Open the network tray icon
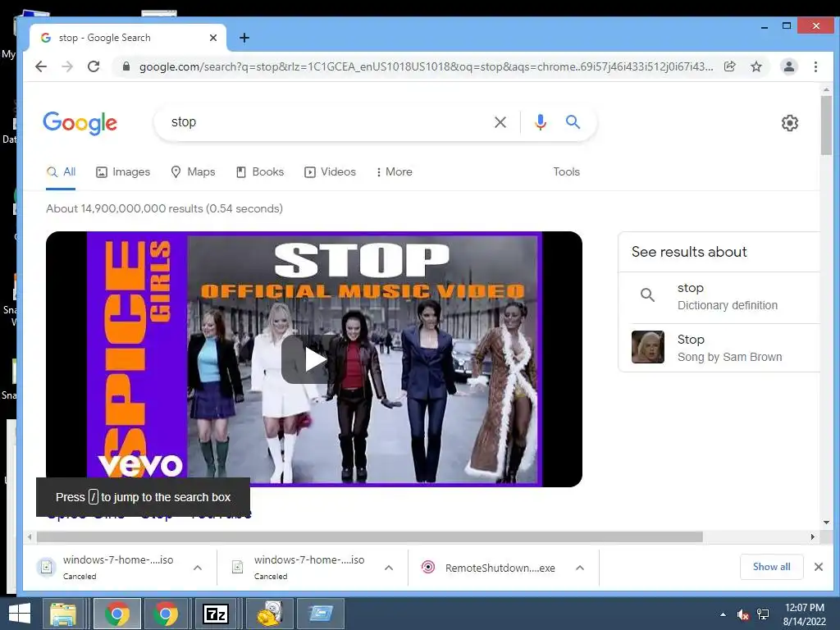 763,614
